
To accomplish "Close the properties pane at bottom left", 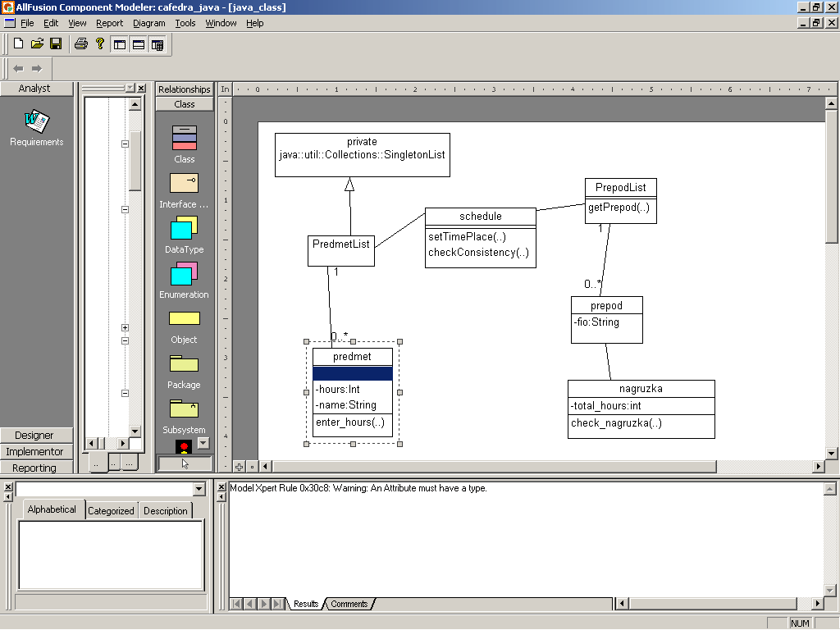I will click(8, 486).
